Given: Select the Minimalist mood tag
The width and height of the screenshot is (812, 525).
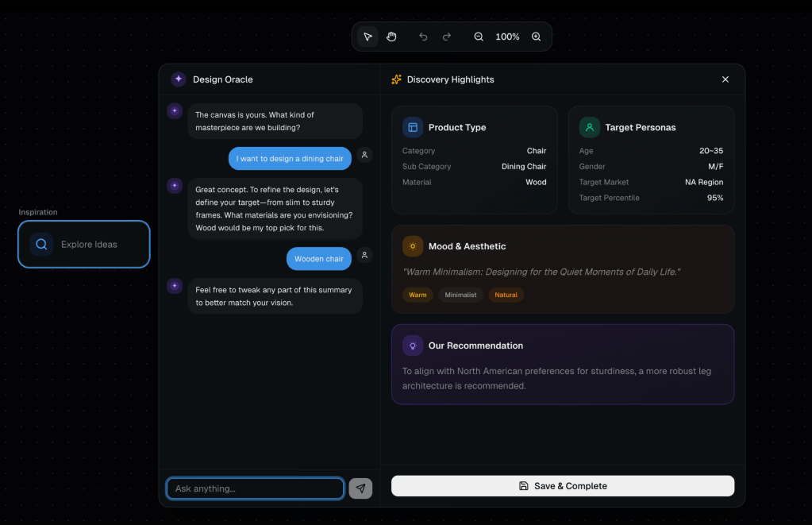Looking at the screenshot, I should click(x=460, y=295).
